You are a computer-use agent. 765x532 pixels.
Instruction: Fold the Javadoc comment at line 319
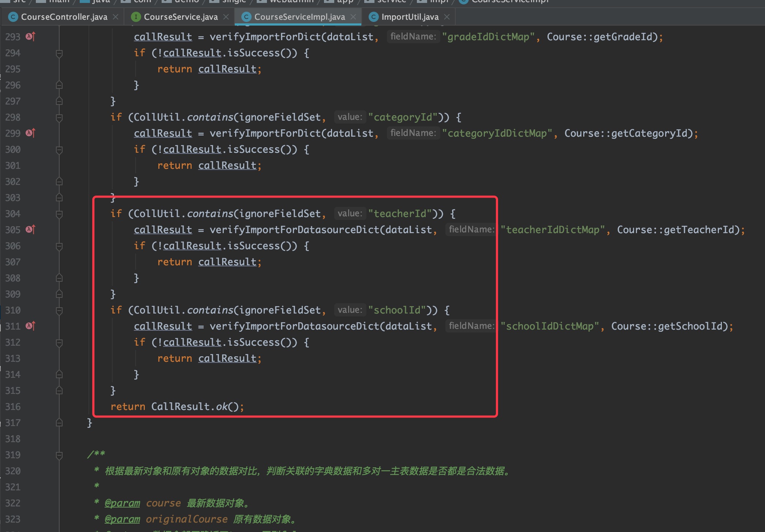coord(59,455)
